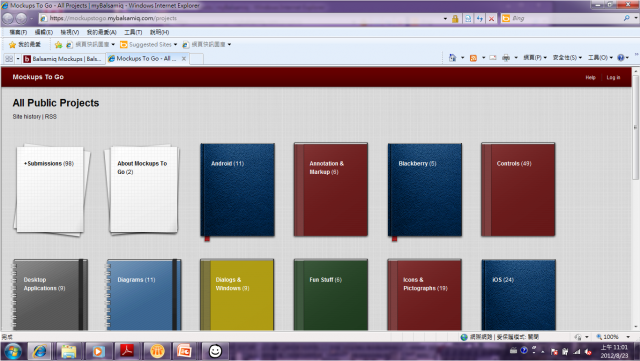The height and width of the screenshot is (361, 640).
Task: Open a new blank browser tab
Action: 196,59
